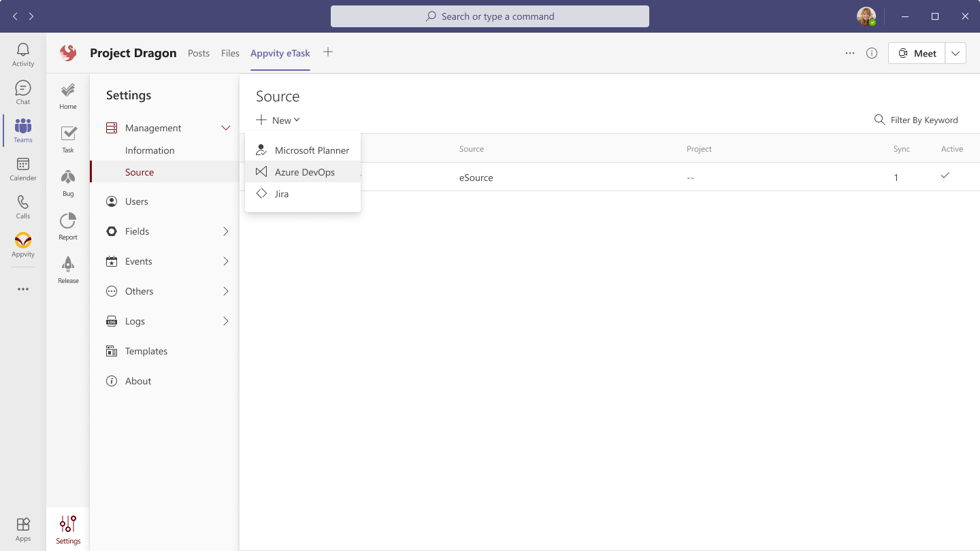980x551 pixels.
Task: Collapse the Management section chevron
Action: 226,128
